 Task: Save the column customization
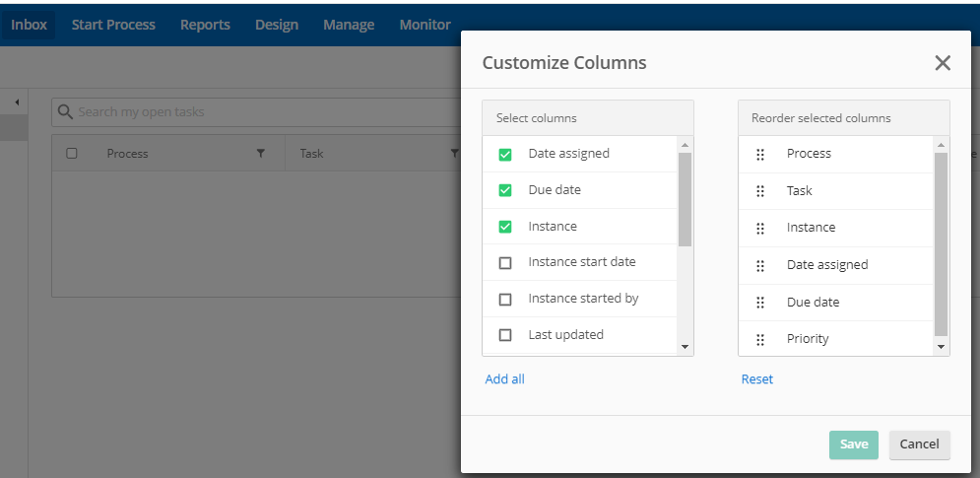coord(854,444)
